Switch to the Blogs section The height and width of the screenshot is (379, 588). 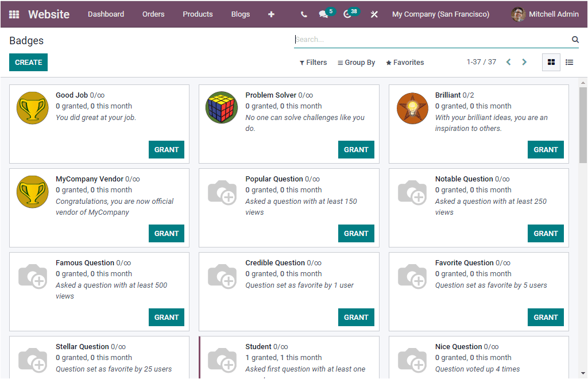241,14
